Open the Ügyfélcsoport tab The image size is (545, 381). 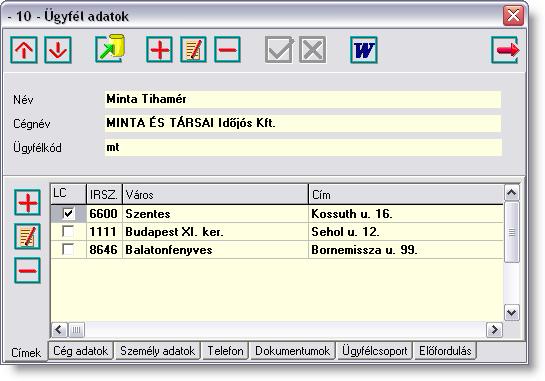tap(375, 351)
